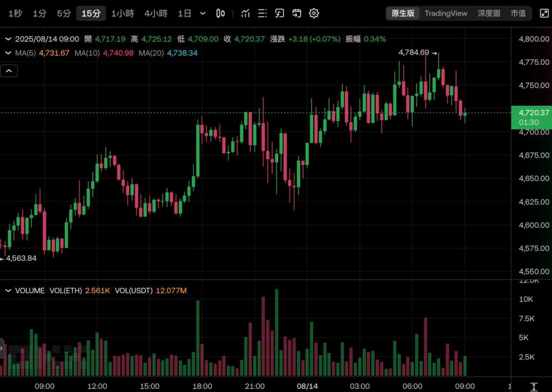
Task: Collapse the OHLC price info row chevron
Action: [x=8, y=39]
